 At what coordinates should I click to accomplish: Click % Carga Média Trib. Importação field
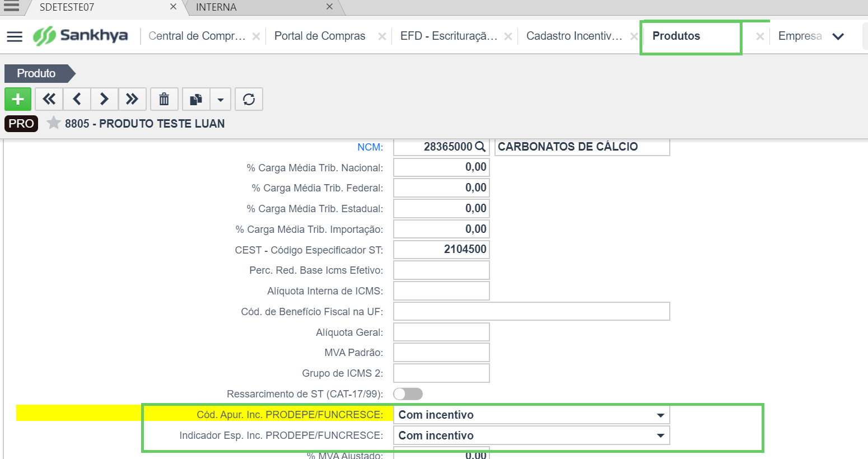(x=441, y=229)
